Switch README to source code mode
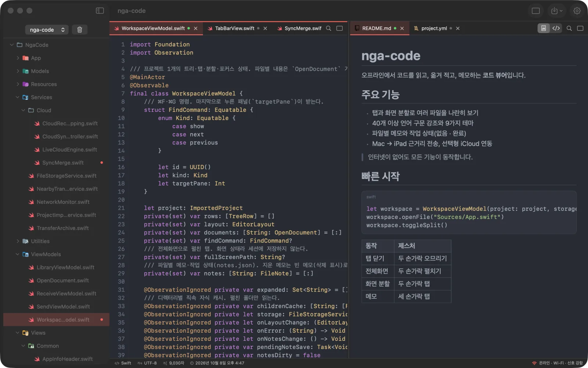This screenshot has width=588, height=368. click(x=556, y=28)
